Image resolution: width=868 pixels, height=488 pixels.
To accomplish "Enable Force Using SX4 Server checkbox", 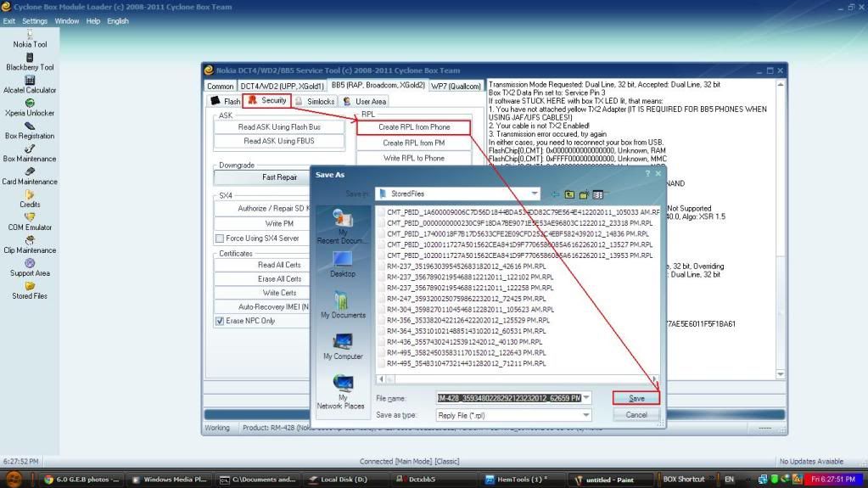I will pos(221,238).
